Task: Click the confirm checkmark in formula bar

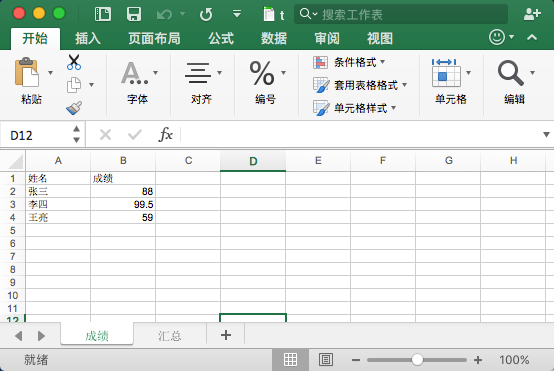Action: (x=135, y=135)
